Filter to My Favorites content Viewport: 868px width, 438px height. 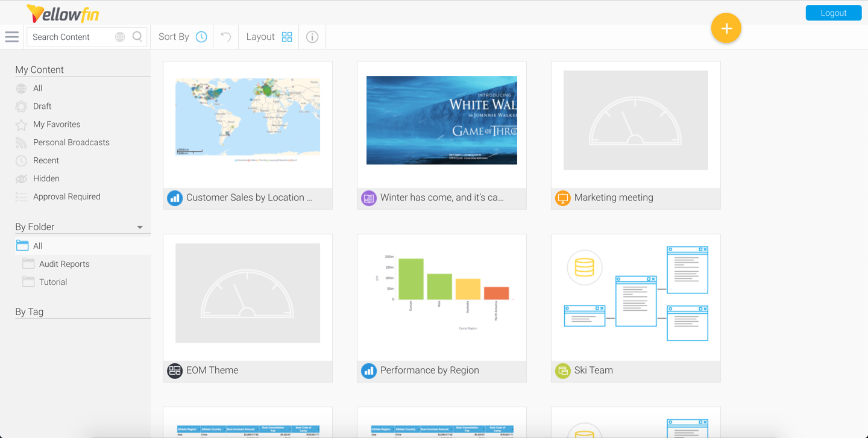pos(57,124)
